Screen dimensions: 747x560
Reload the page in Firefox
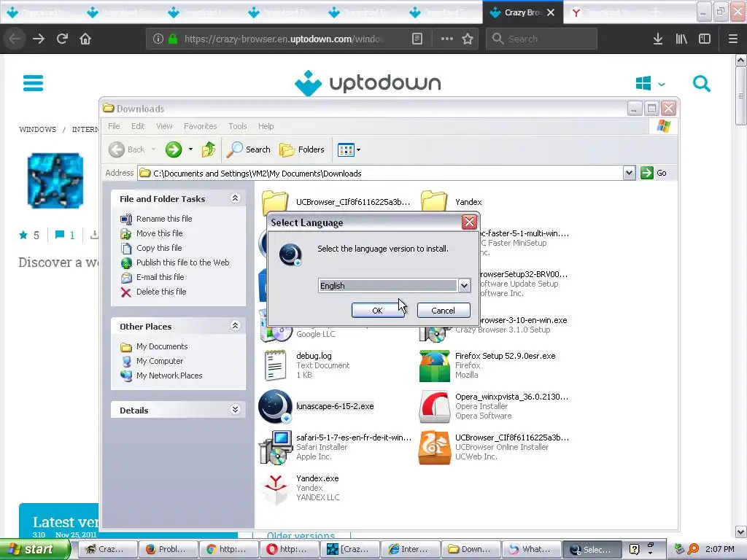[x=62, y=39]
